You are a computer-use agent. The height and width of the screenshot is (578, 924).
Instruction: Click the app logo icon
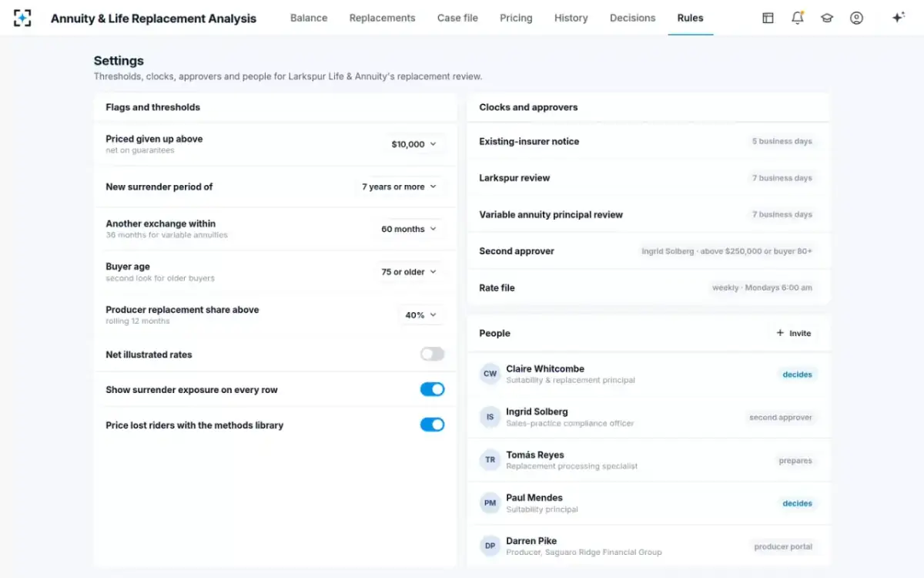point(22,18)
